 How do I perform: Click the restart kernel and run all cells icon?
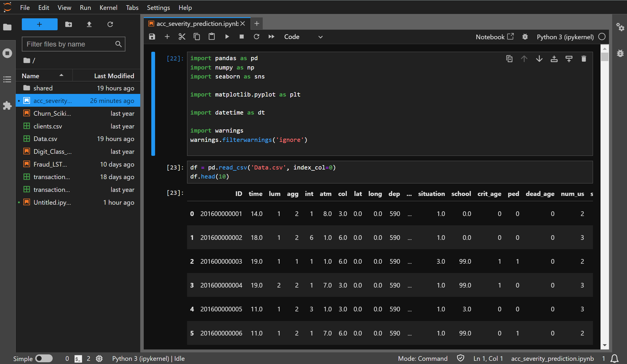(271, 37)
